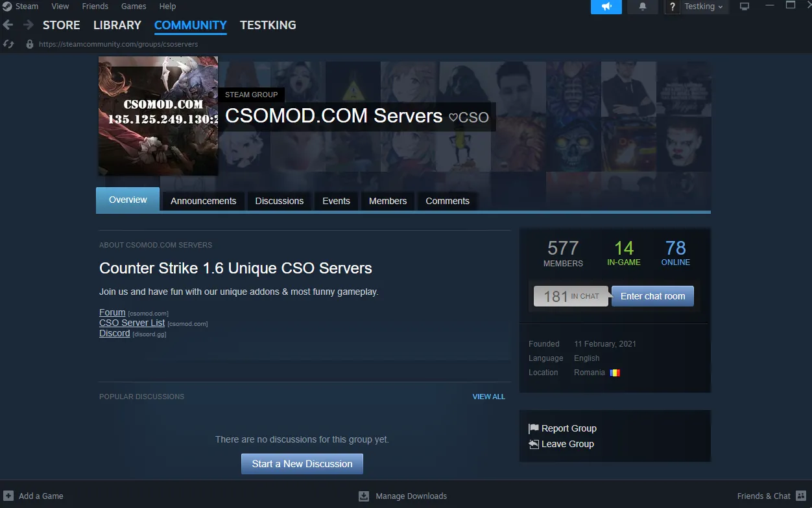Follow the CSO Server List link
This screenshot has height=508, width=812.
click(x=132, y=323)
